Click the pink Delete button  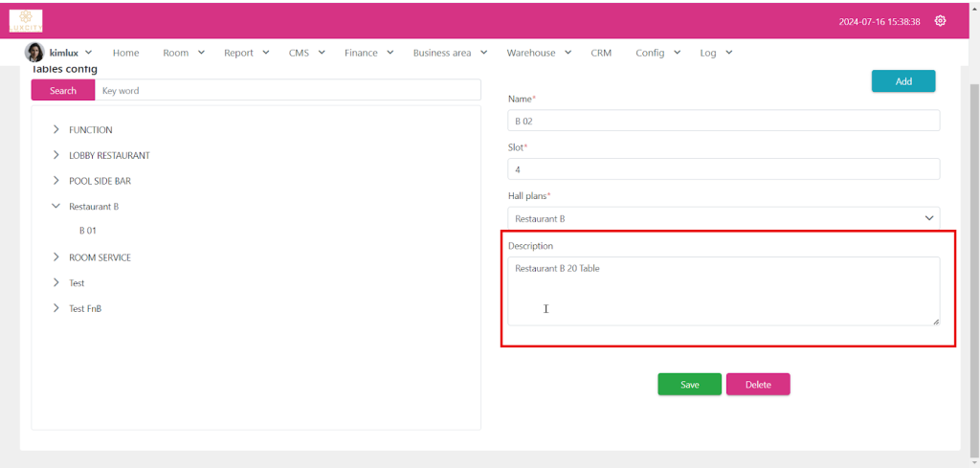(758, 384)
